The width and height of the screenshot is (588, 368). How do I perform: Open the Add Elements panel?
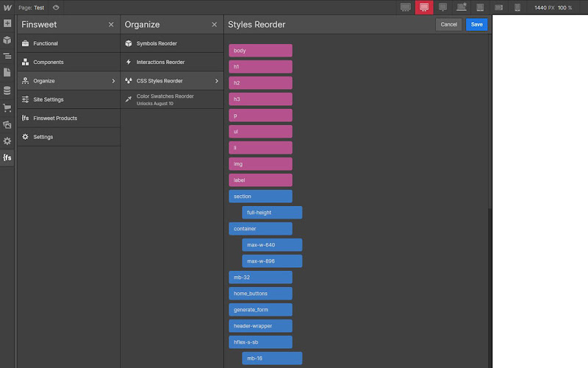[7, 24]
